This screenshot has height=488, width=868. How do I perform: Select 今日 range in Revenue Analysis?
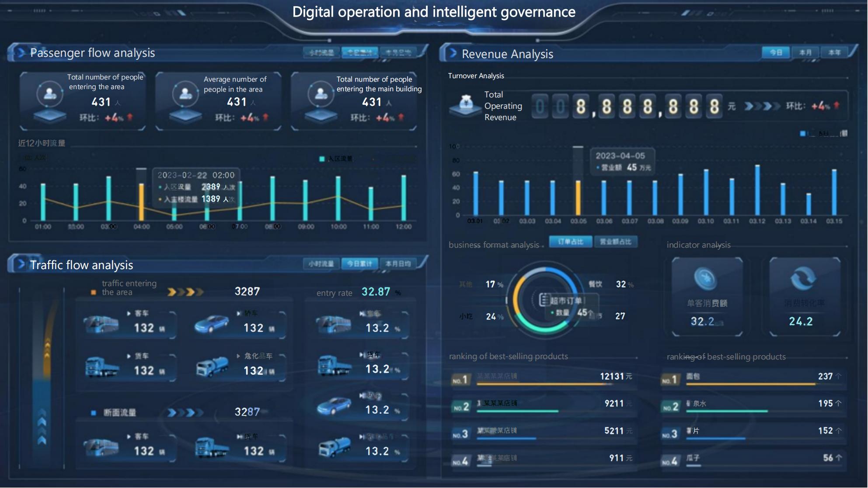[x=776, y=52]
